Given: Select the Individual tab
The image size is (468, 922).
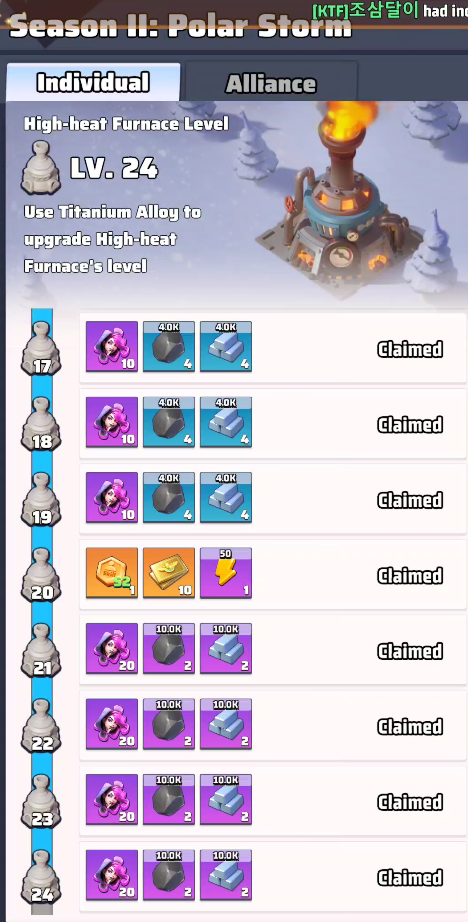Looking at the screenshot, I should [93, 82].
